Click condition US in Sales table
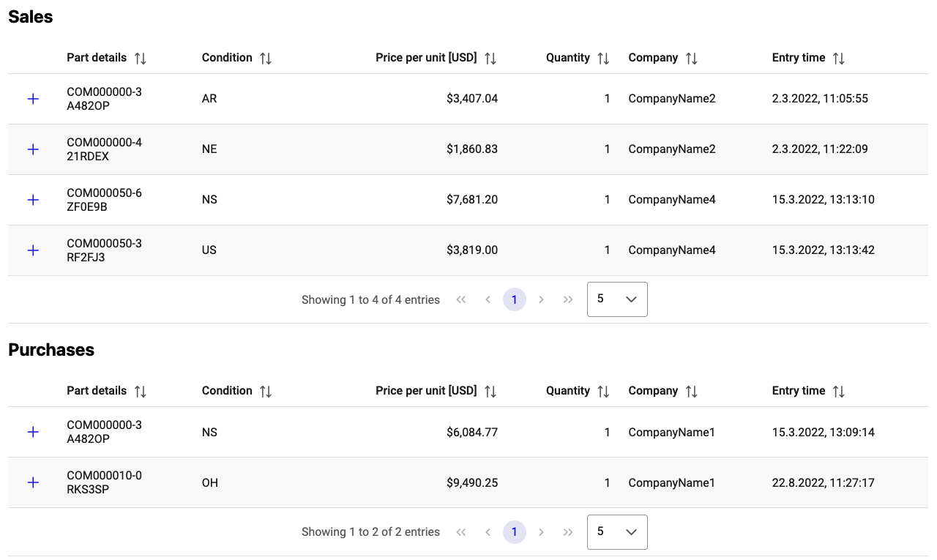The width and height of the screenshot is (937, 560). point(209,250)
